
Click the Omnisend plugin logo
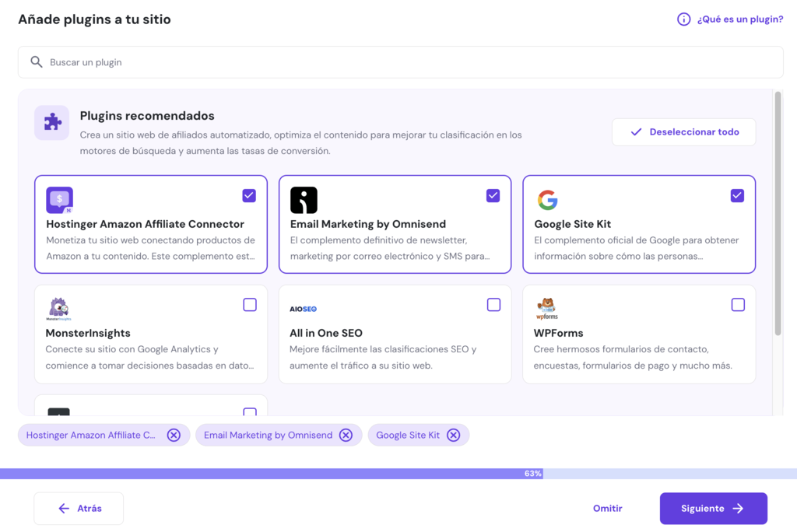(x=304, y=200)
